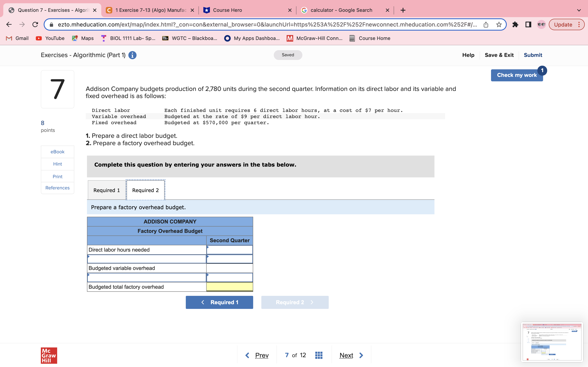
Task: Open the McGraw-Hill Connect bookmark
Action: coord(315,38)
